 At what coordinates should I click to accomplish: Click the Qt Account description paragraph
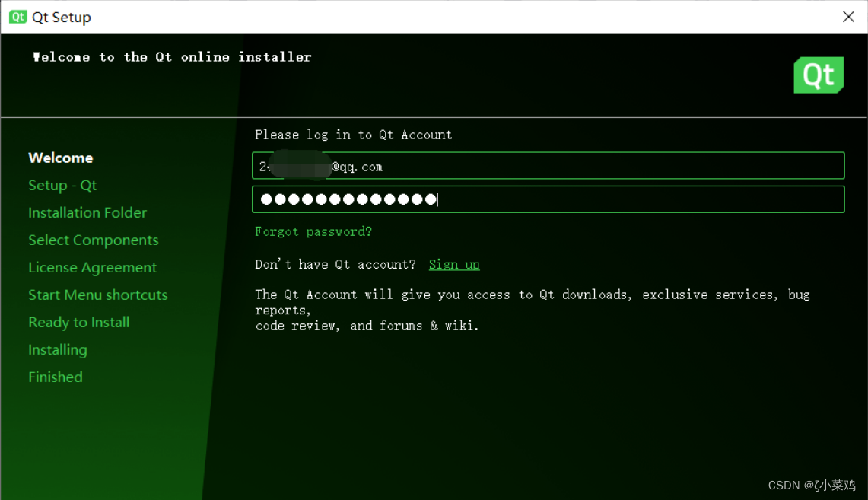[532, 310]
